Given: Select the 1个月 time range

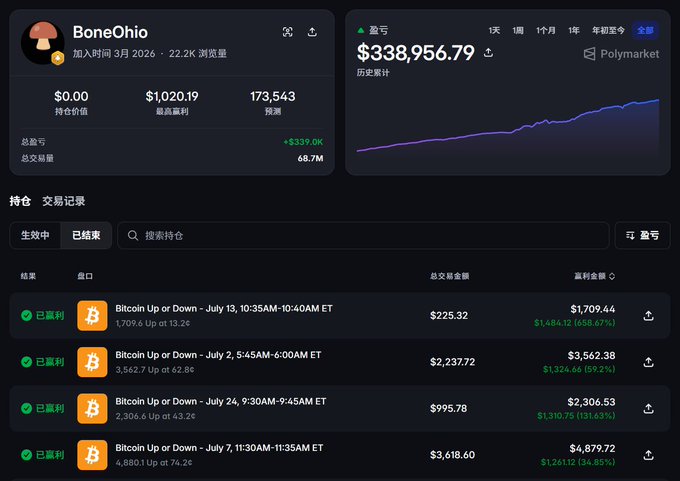Looking at the screenshot, I should click(x=546, y=30).
